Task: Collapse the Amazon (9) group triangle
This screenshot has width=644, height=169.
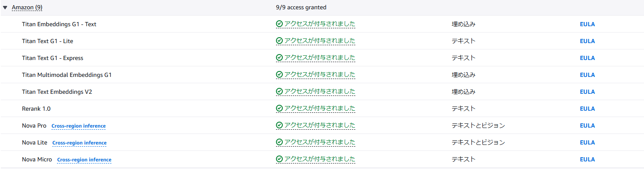Action: [x=5, y=8]
